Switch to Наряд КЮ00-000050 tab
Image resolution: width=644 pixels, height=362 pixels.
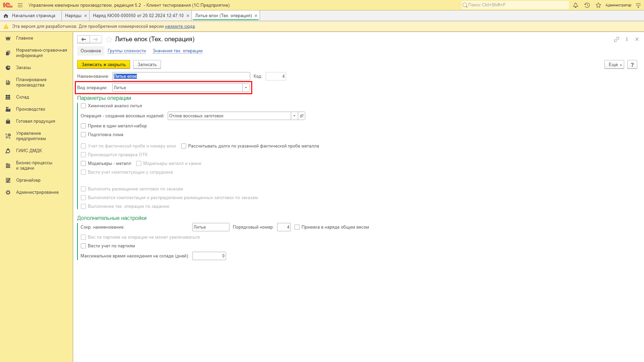pos(138,16)
